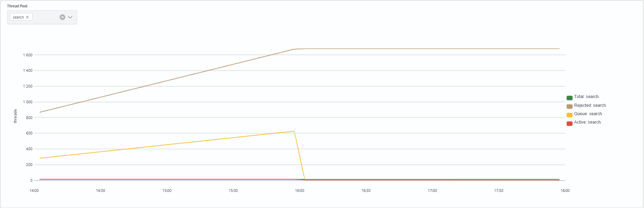This screenshot has width=644, height=208.
Task: Click the green Total: search swatch
Action: [570, 98]
